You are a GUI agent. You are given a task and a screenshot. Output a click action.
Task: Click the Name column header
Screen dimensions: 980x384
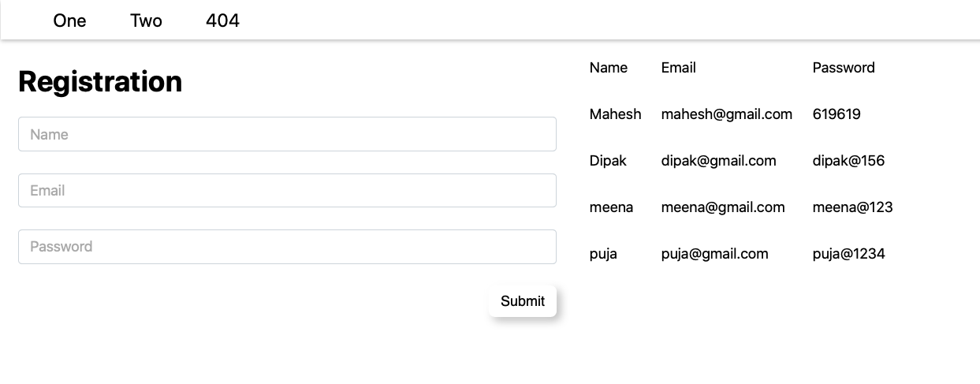(x=608, y=68)
